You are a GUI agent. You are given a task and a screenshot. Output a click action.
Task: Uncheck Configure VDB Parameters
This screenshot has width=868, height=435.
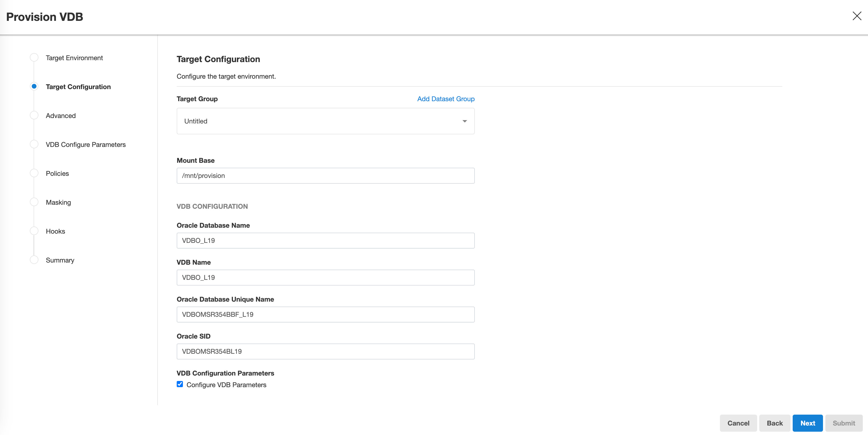click(x=180, y=384)
